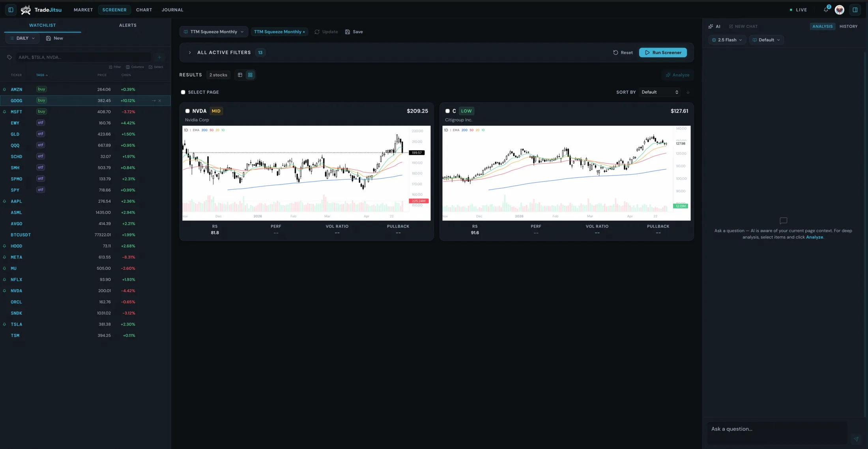This screenshot has height=449, width=868.
Task: Check the NVDA card checkbox
Action: (187, 111)
